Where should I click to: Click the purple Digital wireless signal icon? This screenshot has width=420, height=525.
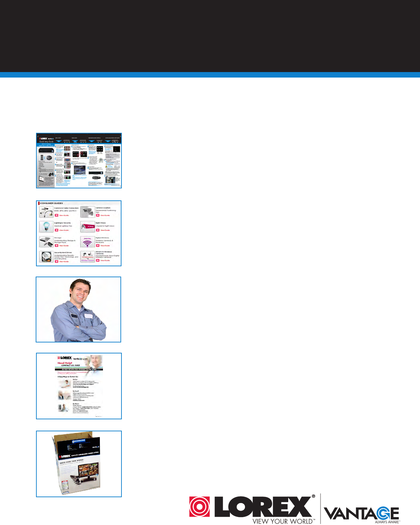(87, 242)
